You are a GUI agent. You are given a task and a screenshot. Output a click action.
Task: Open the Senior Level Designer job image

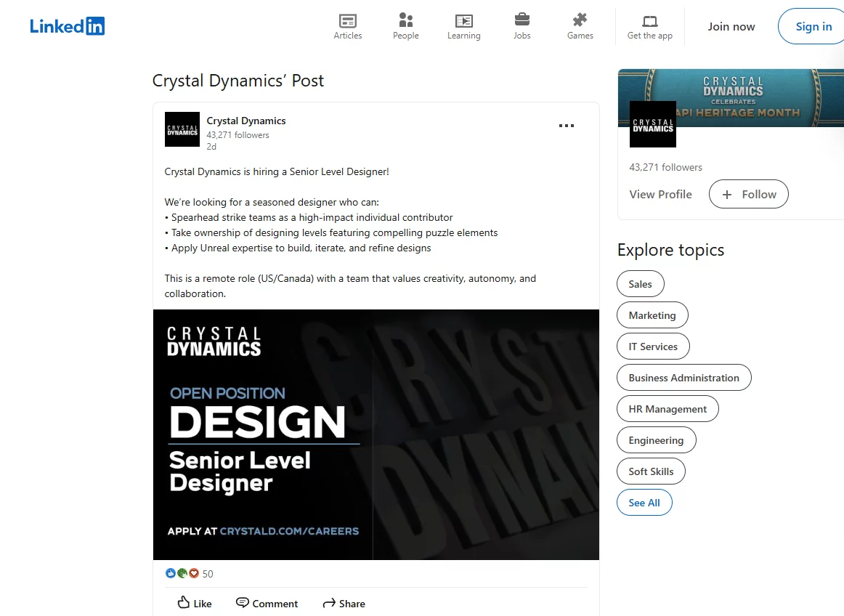(376, 434)
